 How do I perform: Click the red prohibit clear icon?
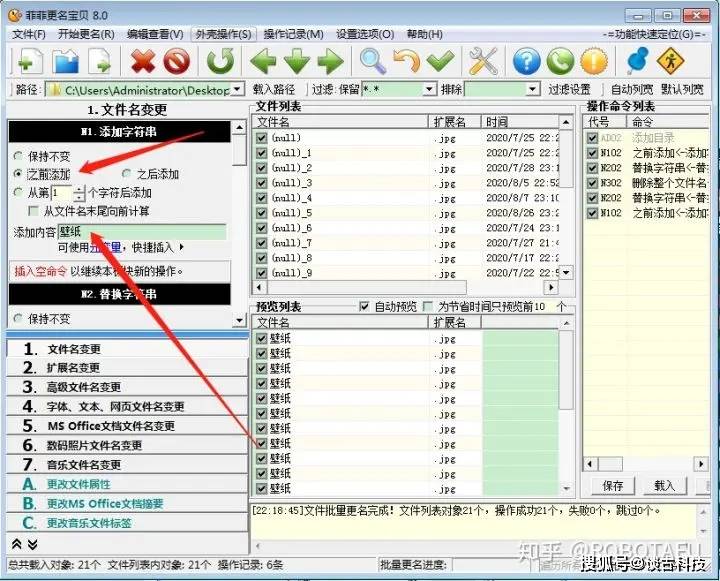point(177,61)
